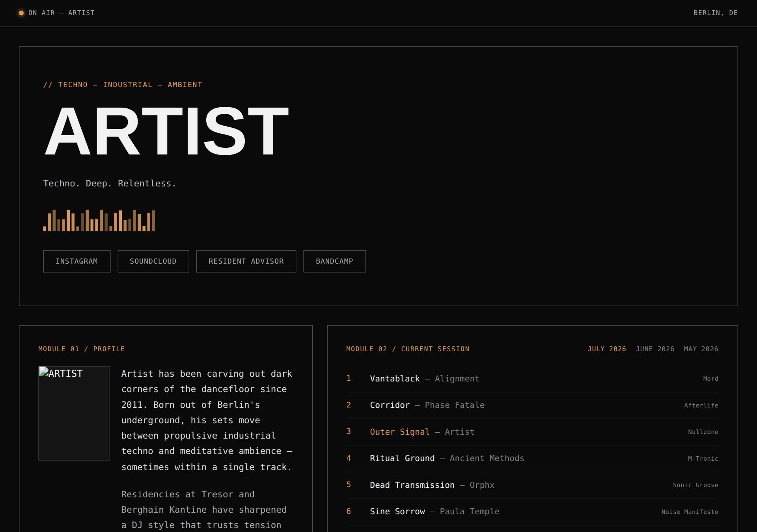Image resolution: width=757 pixels, height=532 pixels.
Task: Switch to the JUNE 2026 session tab
Action: (655, 349)
